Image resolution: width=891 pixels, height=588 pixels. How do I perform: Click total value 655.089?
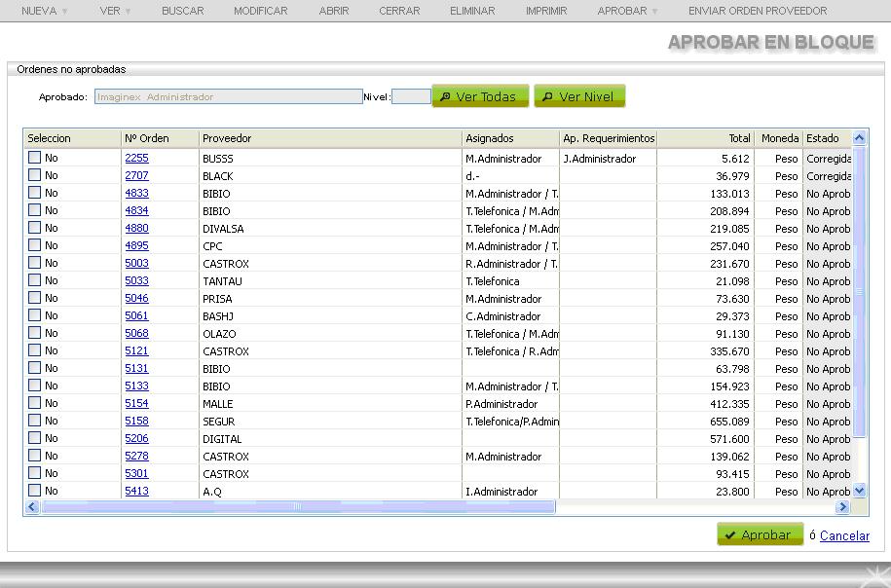coord(729,422)
